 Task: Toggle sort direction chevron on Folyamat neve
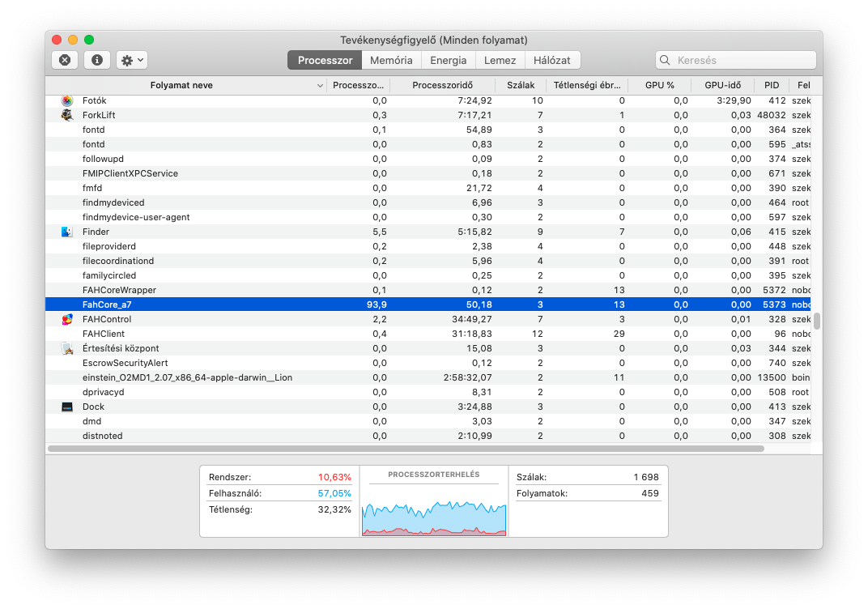point(319,86)
